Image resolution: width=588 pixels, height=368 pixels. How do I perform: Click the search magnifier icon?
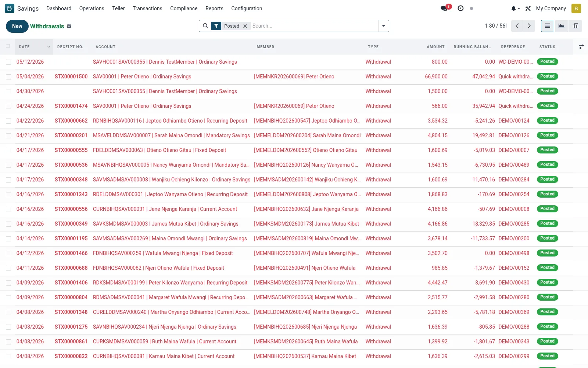(x=205, y=26)
